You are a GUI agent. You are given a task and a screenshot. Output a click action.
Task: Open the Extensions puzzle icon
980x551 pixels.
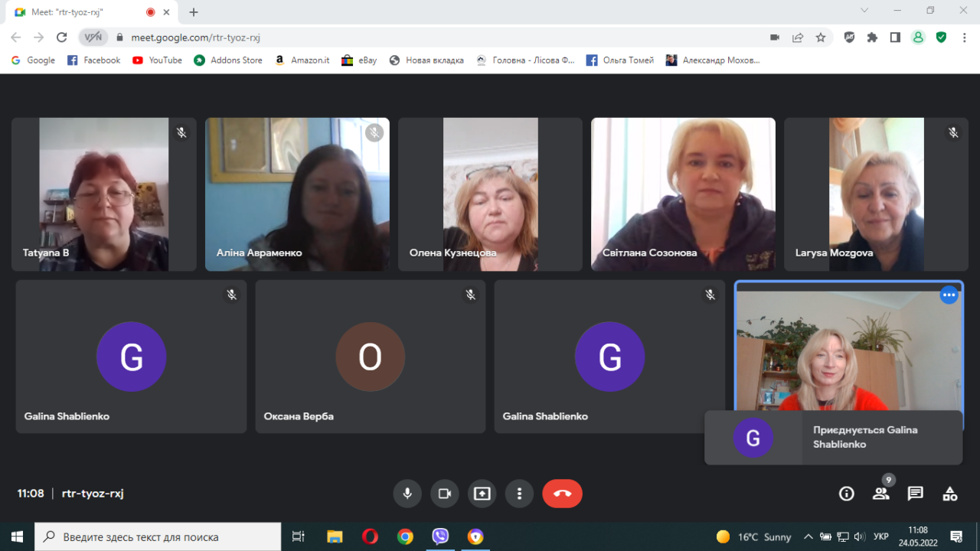(x=872, y=37)
